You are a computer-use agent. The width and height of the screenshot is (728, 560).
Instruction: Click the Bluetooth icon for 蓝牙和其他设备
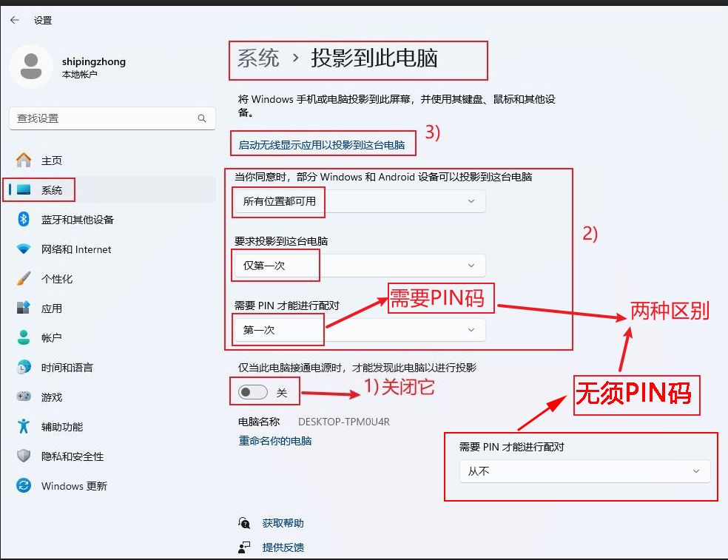click(x=24, y=220)
